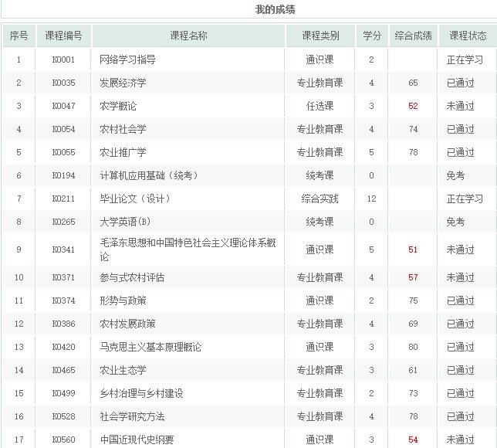Click failing score 57 for 参与式农村评估
The height and width of the screenshot is (448, 497).
click(413, 277)
